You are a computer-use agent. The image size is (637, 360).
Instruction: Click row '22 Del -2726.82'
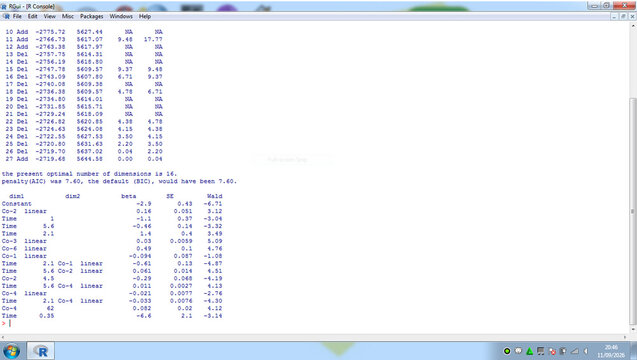point(84,121)
